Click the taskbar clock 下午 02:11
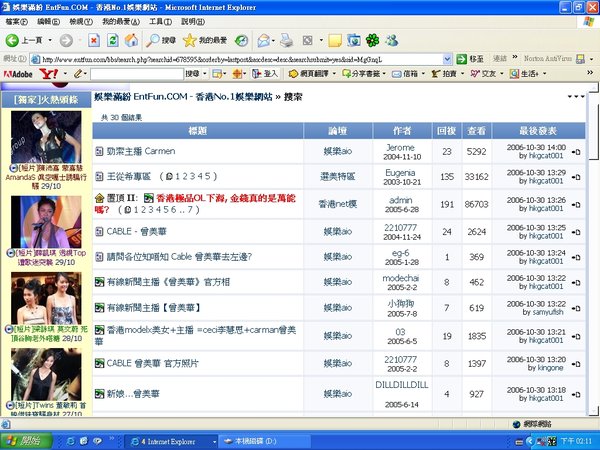The width and height of the screenshot is (600, 450). pyautogui.click(x=576, y=441)
